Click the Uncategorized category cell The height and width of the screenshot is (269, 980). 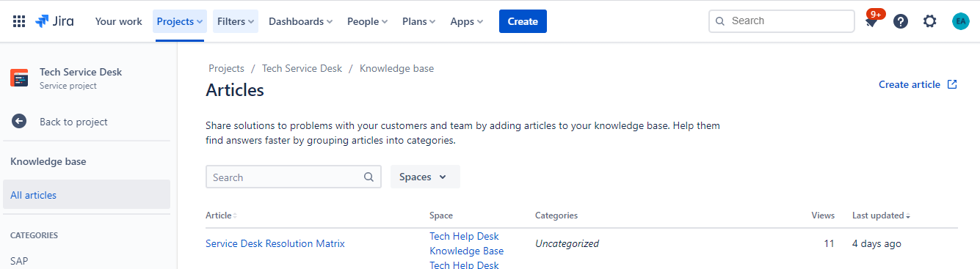coord(567,243)
